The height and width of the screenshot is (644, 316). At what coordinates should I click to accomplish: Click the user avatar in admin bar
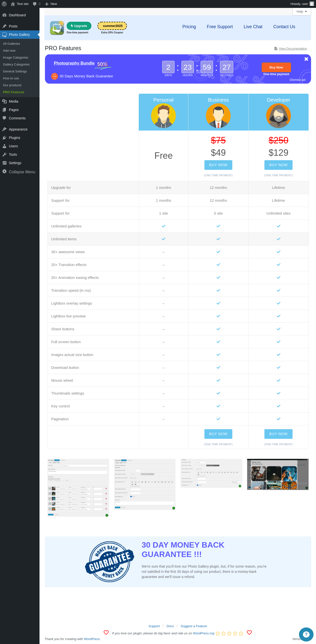[312, 4]
